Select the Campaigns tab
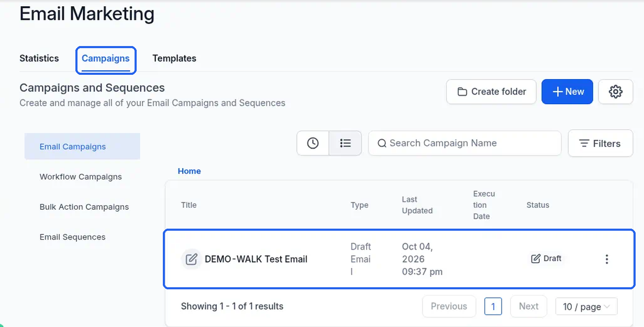Image resolution: width=644 pixels, height=327 pixels. pyautogui.click(x=106, y=59)
